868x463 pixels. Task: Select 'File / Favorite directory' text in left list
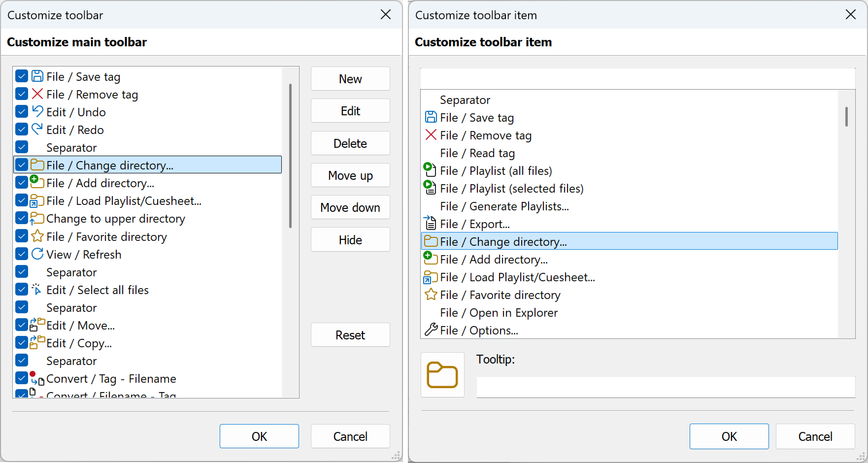click(106, 237)
